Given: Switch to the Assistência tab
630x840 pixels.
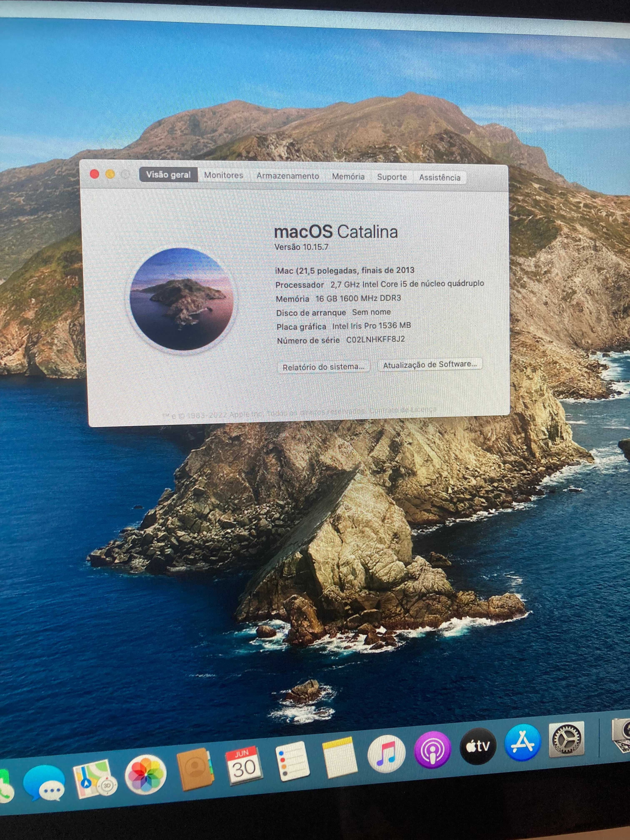Looking at the screenshot, I should click(440, 177).
